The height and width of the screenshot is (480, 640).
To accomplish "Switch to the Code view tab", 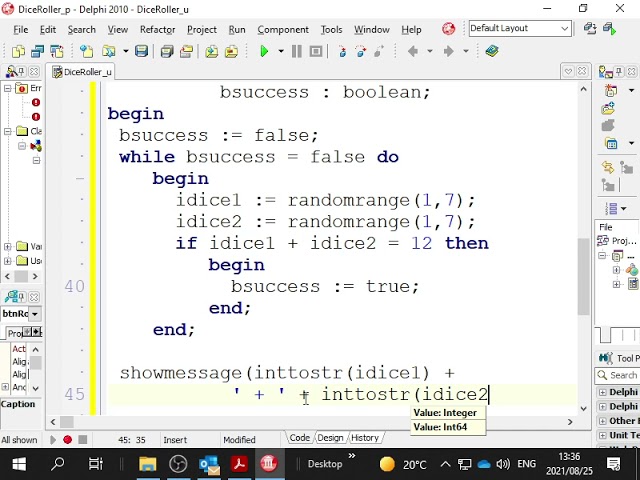I will (x=299, y=438).
